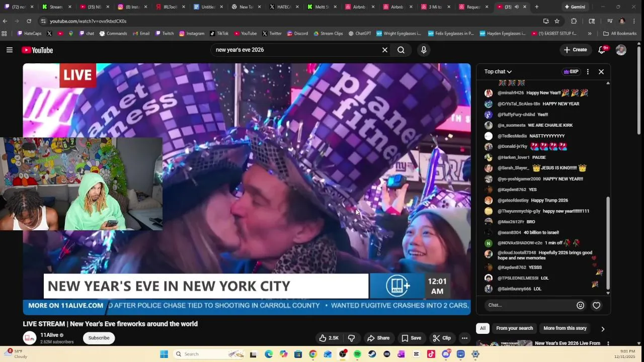Mute the playing YouTube tab via speaker icon
This screenshot has width=644, height=362.
point(516,7)
